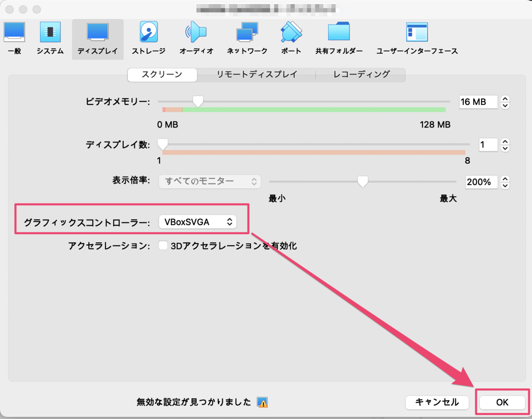Click the OK button
This screenshot has height=419, width=532.
[502, 403]
